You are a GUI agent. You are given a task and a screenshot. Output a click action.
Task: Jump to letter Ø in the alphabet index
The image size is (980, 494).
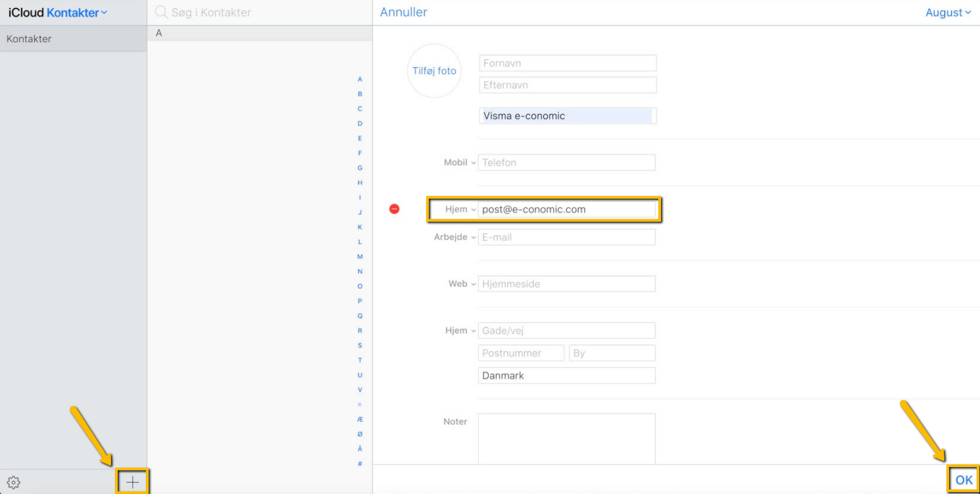(360, 433)
